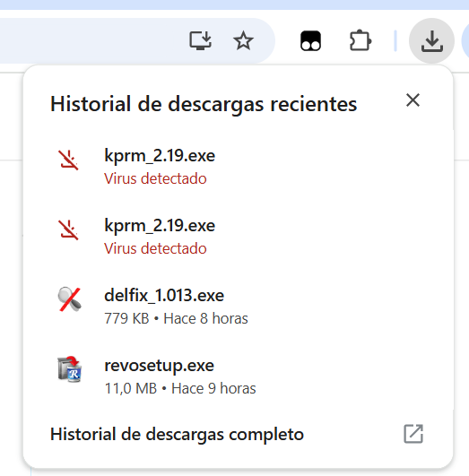This screenshot has height=476, width=469.
Task: Close the recent downloads popup
Action: pyautogui.click(x=413, y=100)
